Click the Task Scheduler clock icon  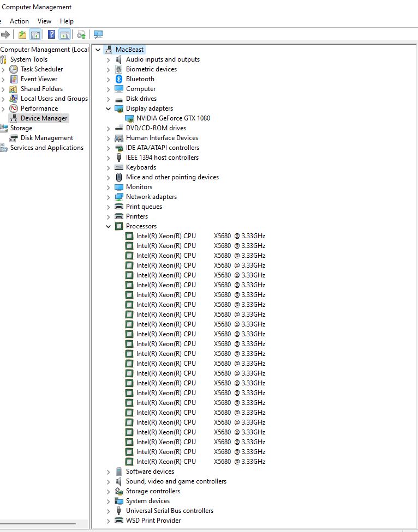(14, 69)
